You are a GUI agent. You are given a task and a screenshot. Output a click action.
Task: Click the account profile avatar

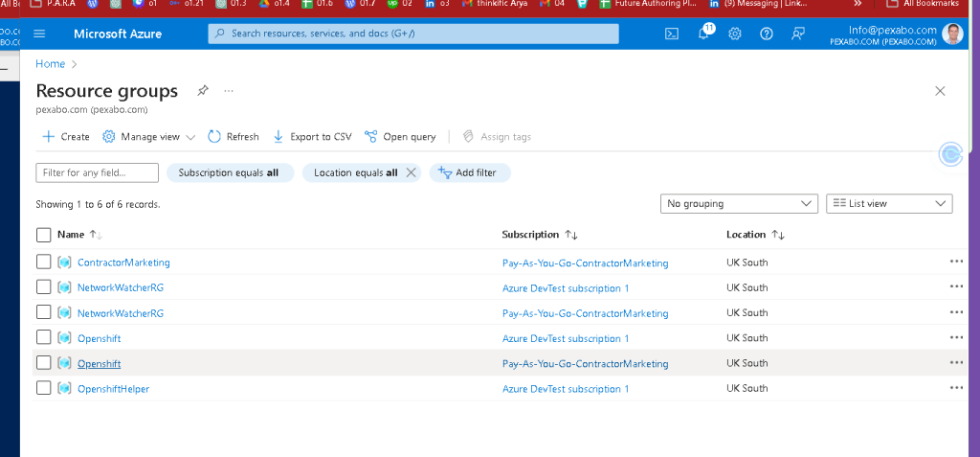(x=952, y=34)
